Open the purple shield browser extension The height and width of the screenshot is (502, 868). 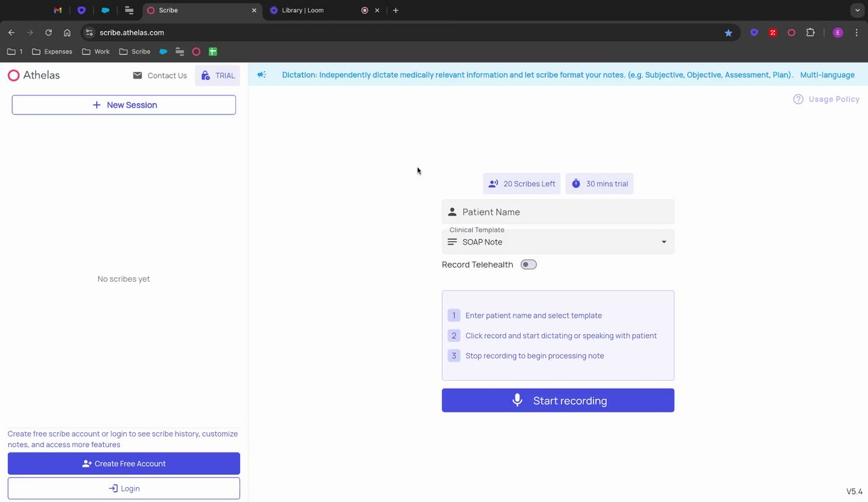(x=754, y=33)
